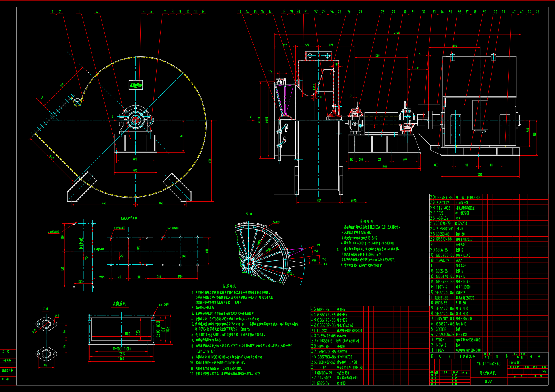
Task: Click the '46-Φ19' hole annotation
Action: pos(163,304)
